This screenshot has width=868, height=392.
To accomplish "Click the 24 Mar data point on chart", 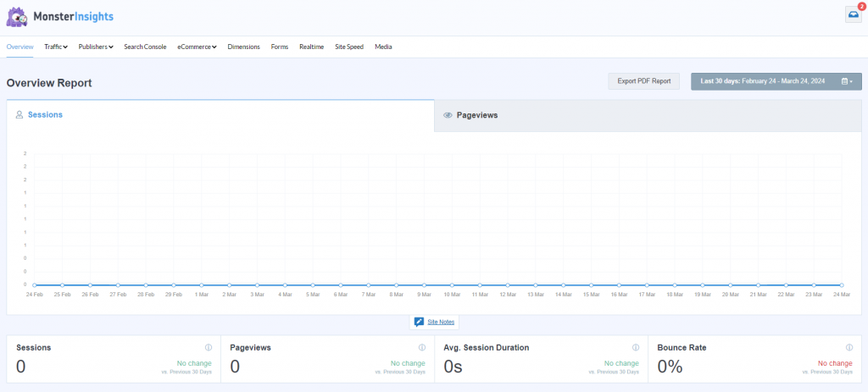I will pos(841,285).
